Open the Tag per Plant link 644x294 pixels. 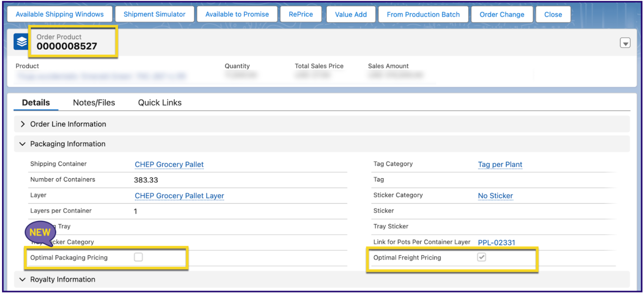coord(500,165)
